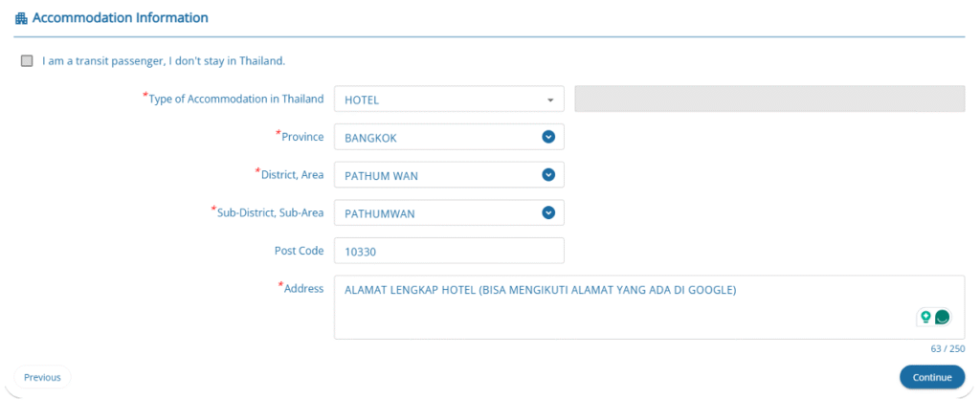The width and height of the screenshot is (980, 400).
Task: Tick the transit passenger checkbox
Action: [27, 61]
